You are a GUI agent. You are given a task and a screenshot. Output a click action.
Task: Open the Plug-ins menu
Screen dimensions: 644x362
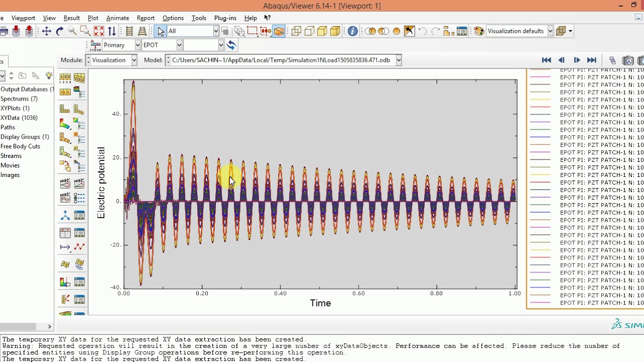(225, 18)
